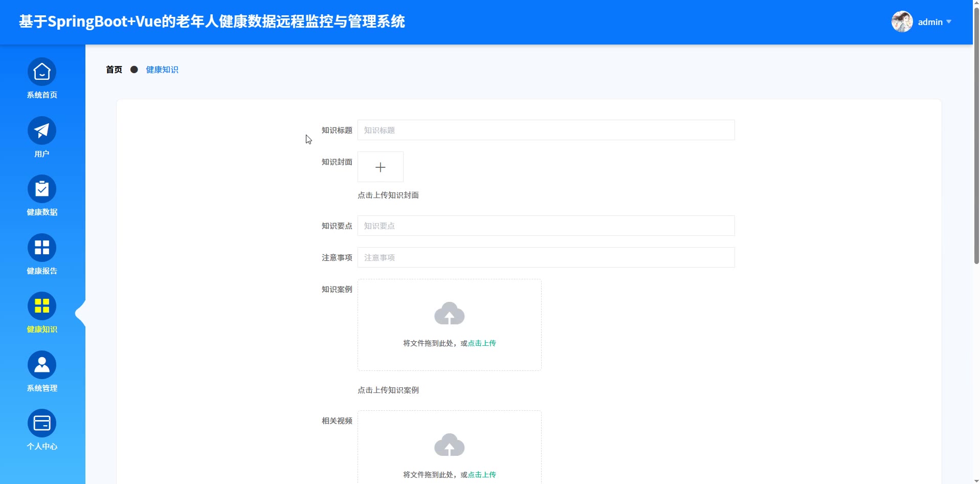980x484 pixels.
Task: Click the 点击上传知识案例 hint text
Action: click(x=388, y=390)
